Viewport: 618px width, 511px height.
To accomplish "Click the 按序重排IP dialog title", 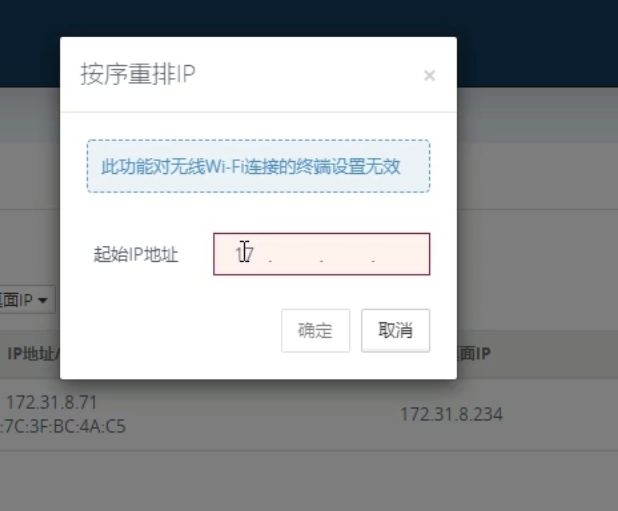I will pyautogui.click(x=138, y=74).
